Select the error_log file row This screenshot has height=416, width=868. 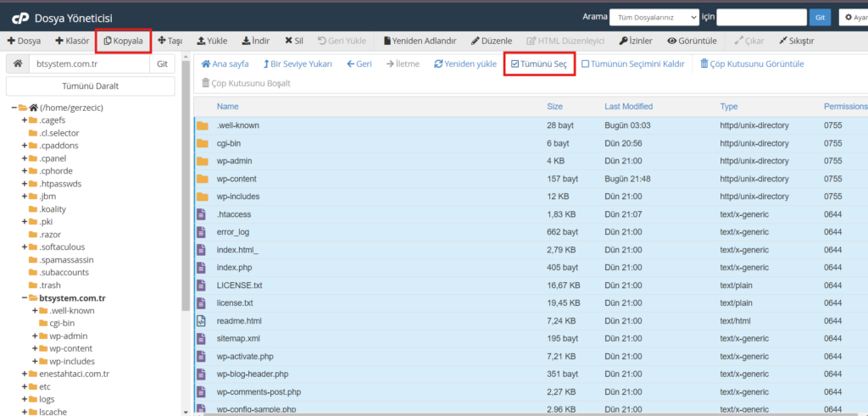coord(531,232)
